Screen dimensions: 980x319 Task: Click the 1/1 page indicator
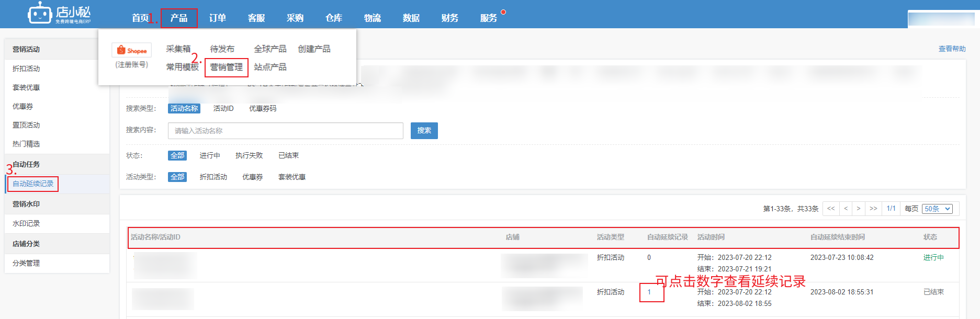pos(892,208)
